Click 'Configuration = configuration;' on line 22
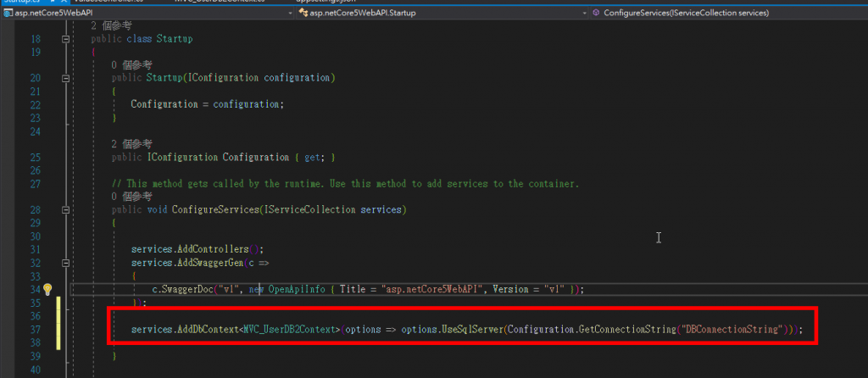This screenshot has width=868, height=378. (207, 104)
